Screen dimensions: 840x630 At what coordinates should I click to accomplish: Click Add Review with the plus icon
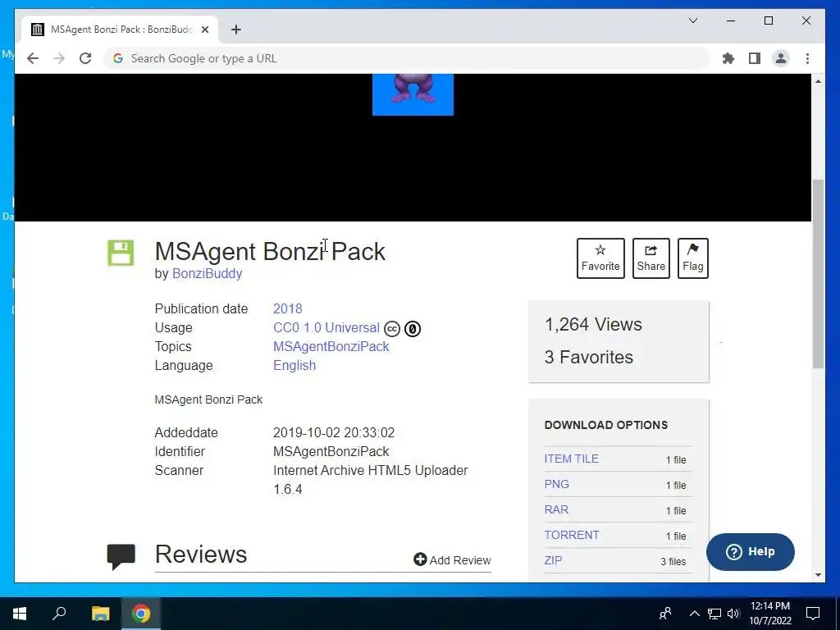tap(452, 559)
